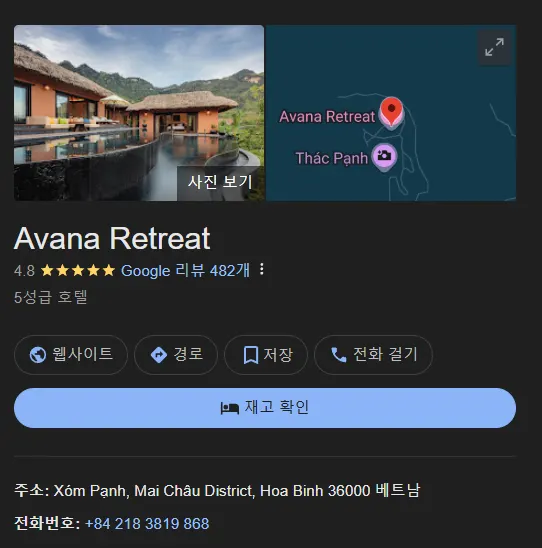Click the bed icon in 재고 확인

[x=230, y=408]
